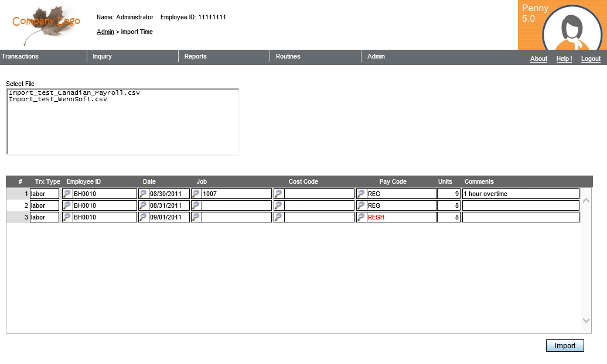607x364 pixels.
Task: Follow the Admin breadcrumb link
Action: [105, 32]
